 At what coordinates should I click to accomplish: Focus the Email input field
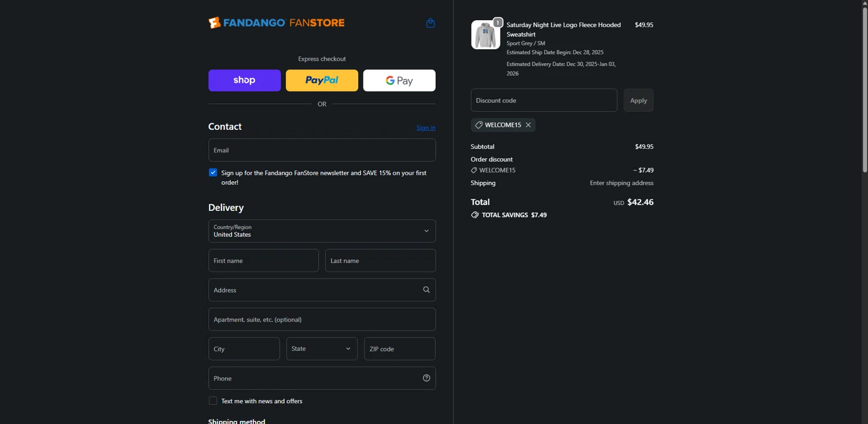pos(322,150)
